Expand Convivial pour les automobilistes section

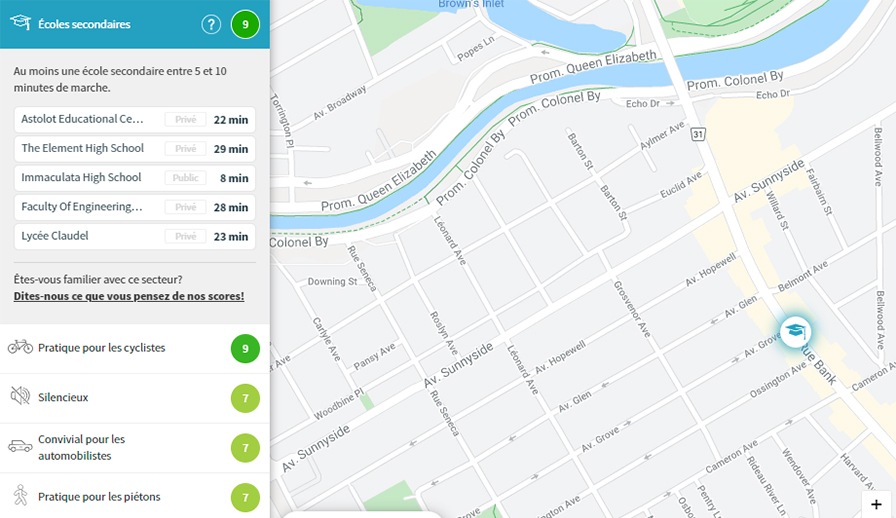click(135, 448)
